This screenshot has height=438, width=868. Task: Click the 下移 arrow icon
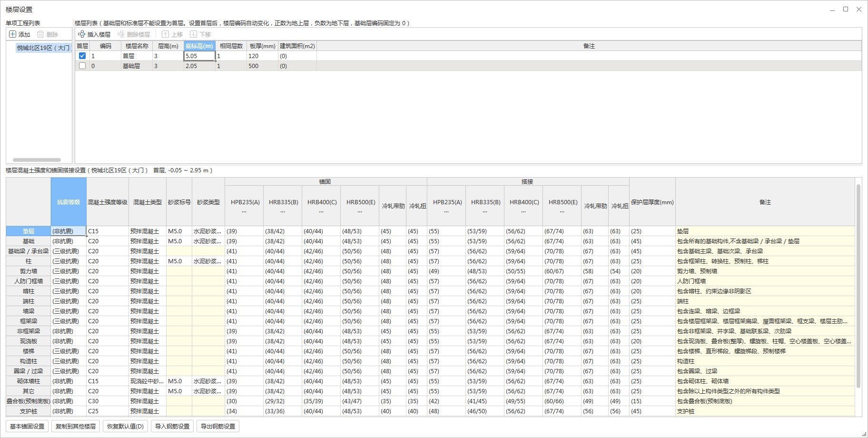(x=193, y=34)
